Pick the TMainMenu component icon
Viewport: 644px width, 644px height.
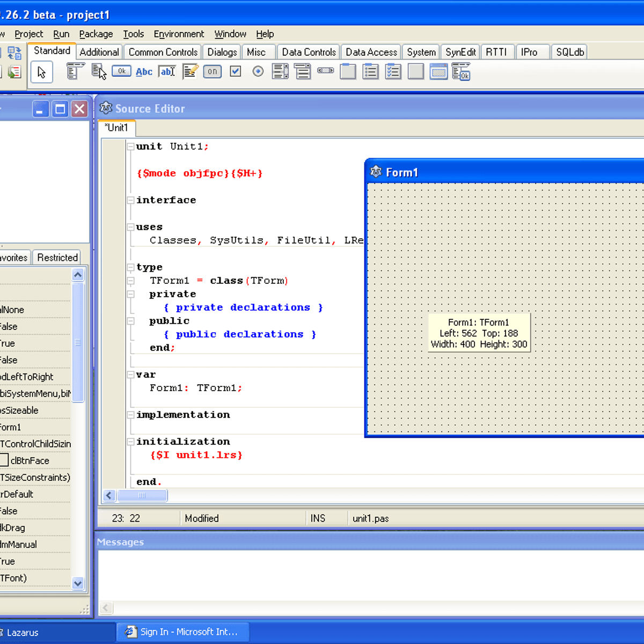point(75,71)
